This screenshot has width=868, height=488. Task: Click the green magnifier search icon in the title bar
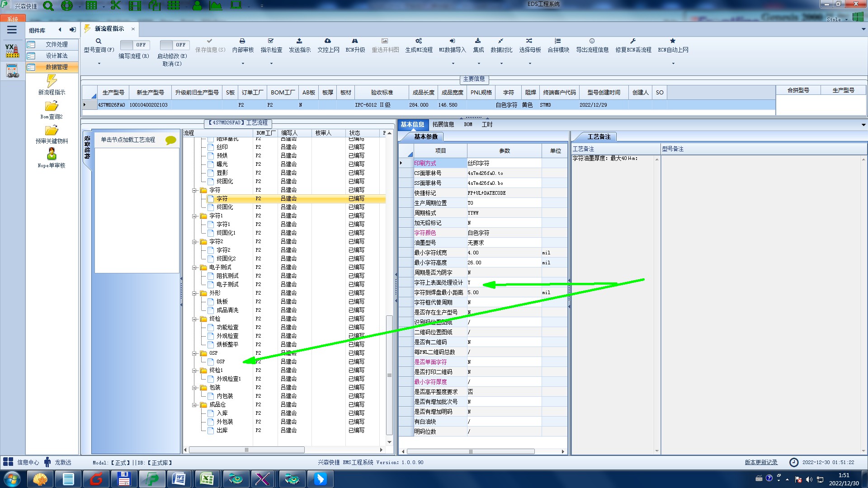48,6
